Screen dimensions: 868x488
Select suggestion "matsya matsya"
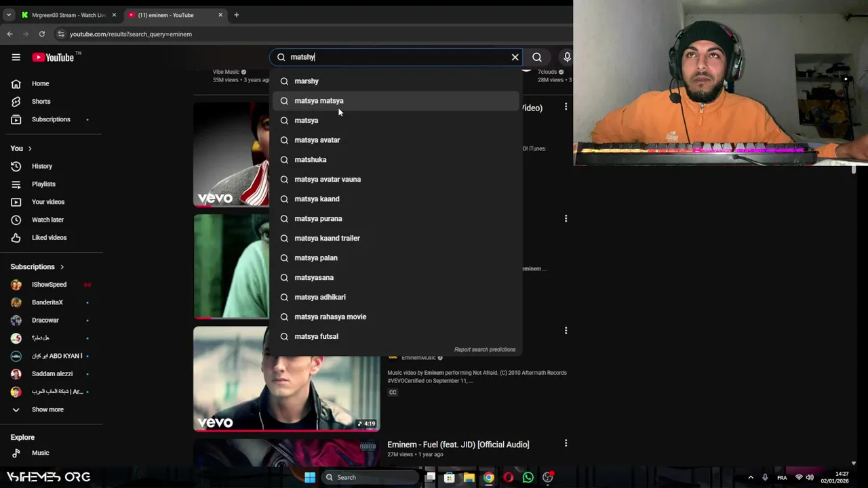click(397, 100)
